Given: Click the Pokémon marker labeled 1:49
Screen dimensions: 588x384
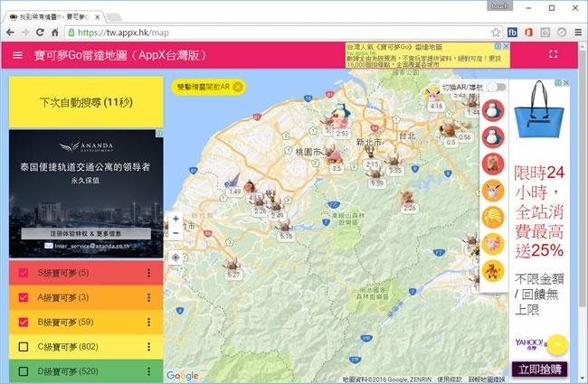Looking at the screenshot, I should [x=234, y=185].
